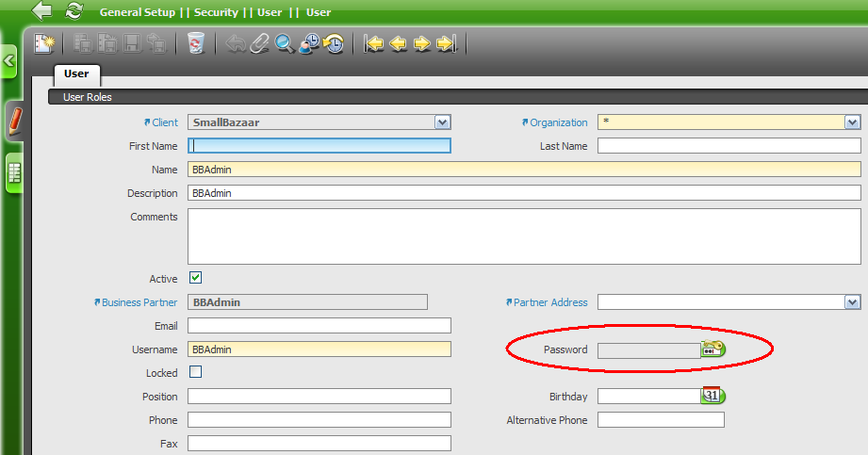This screenshot has height=455, width=868.
Task: Click the green refresh icon in header
Action: [74, 11]
